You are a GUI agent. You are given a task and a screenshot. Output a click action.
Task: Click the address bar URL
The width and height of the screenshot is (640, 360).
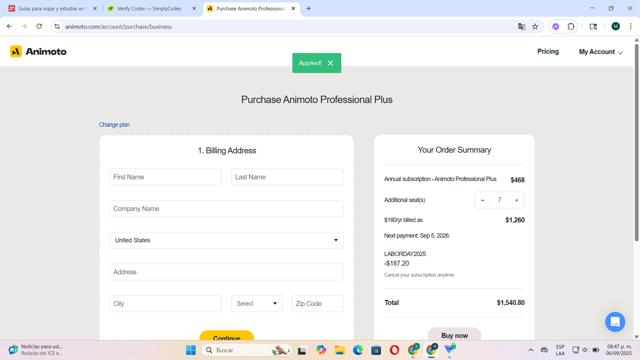(118, 27)
